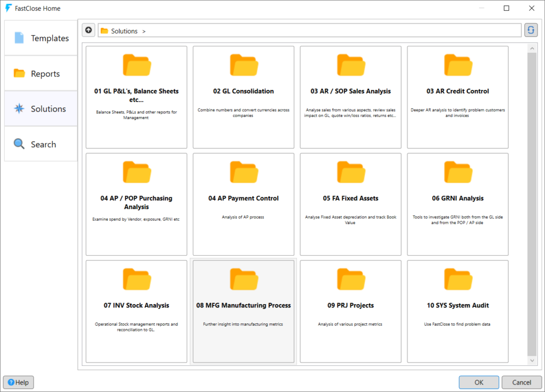Select title '03 AR / SOP Sales Analysis'
Image resolution: width=545 pixels, height=392 pixels.
(x=351, y=91)
